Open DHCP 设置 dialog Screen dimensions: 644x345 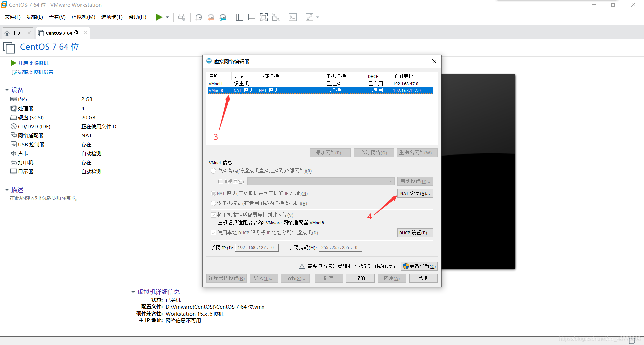coord(415,233)
